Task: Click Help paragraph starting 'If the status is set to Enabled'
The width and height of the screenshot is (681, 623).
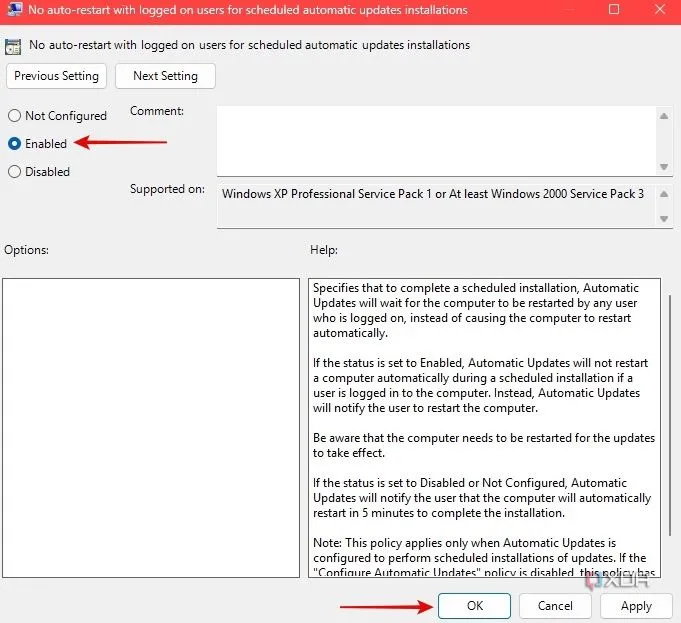Action: 480,385
